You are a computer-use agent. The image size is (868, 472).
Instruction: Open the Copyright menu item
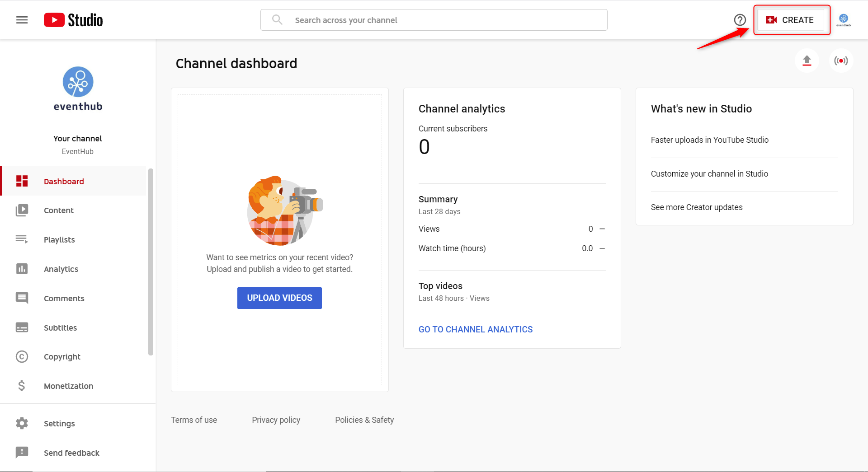coord(62,356)
